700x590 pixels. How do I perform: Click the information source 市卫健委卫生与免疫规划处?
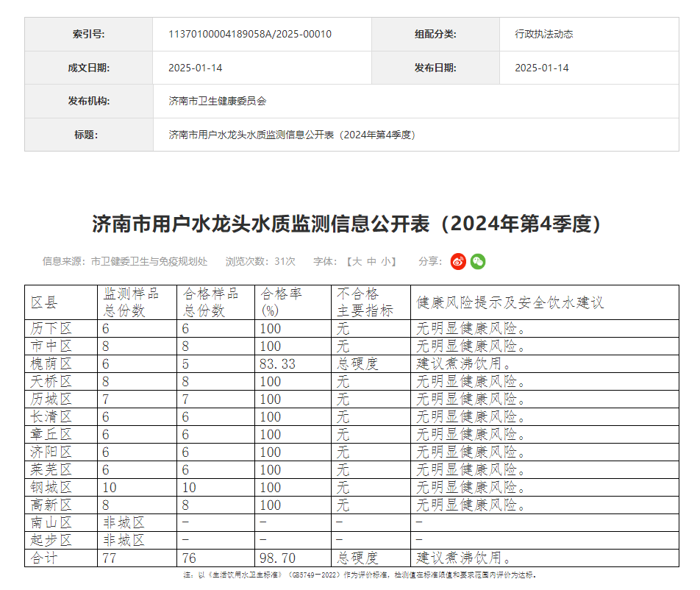149,261
